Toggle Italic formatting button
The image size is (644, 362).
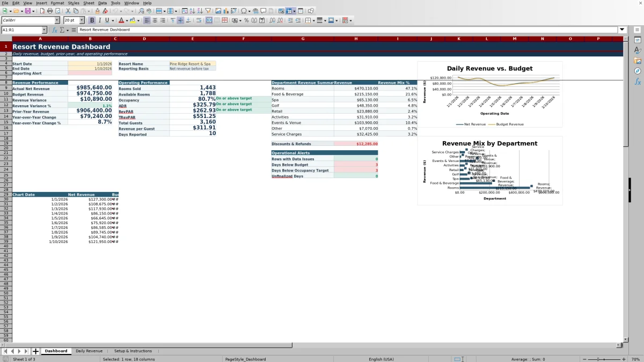[99, 20]
